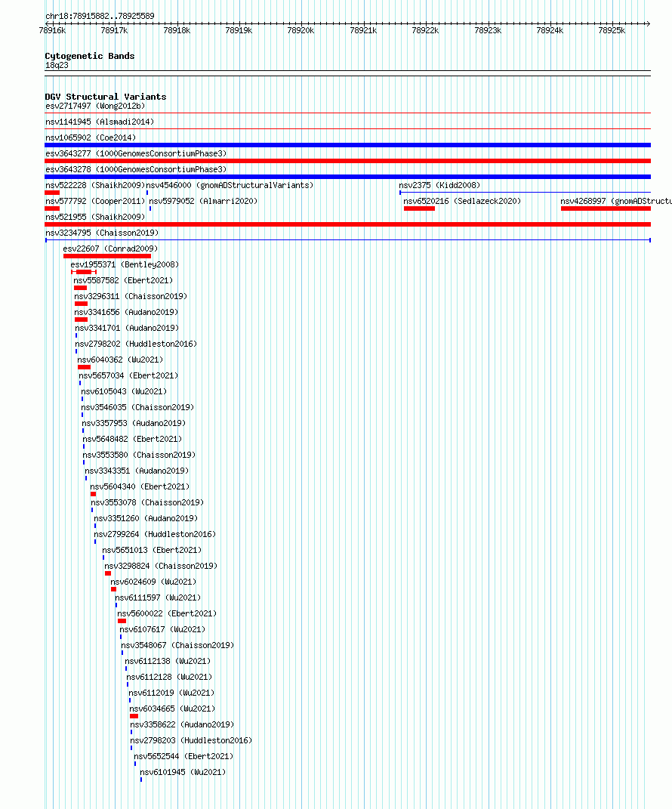Select nsv6101945 (Wu2021) label
This screenshot has width=672, height=809.
click(x=183, y=773)
